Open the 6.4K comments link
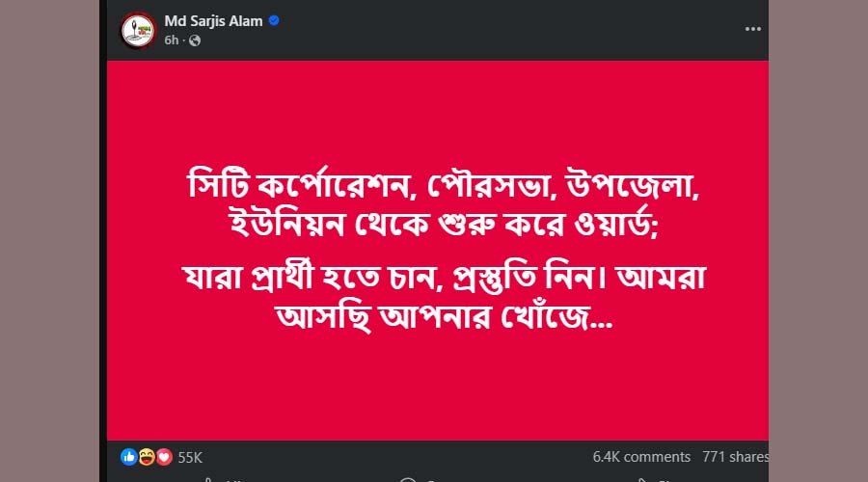This screenshot has height=482, width=868. (x=641, y=457)
